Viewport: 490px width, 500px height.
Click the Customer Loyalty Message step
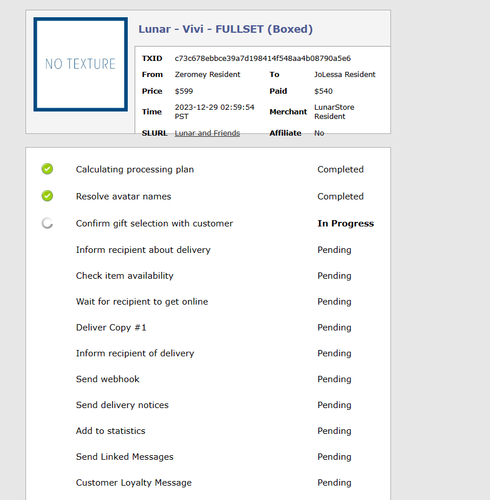[134, 483]
